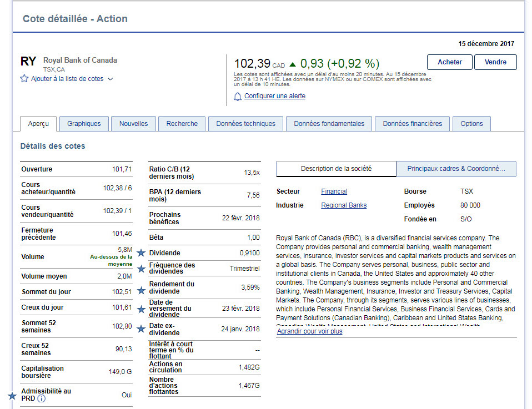Click the star beside Date de versement

click(141, 309)
